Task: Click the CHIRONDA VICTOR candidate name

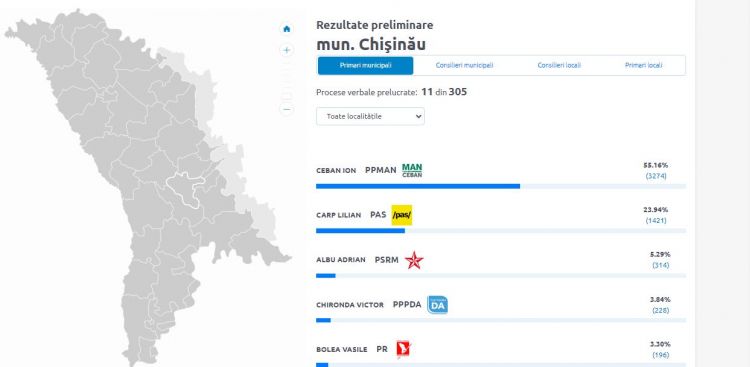Action: tap(350, 305)
